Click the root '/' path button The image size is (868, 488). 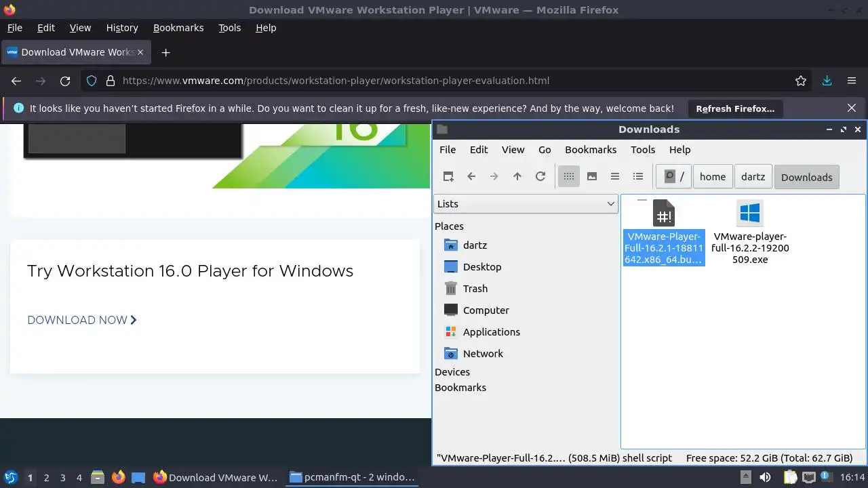point(673,176)
